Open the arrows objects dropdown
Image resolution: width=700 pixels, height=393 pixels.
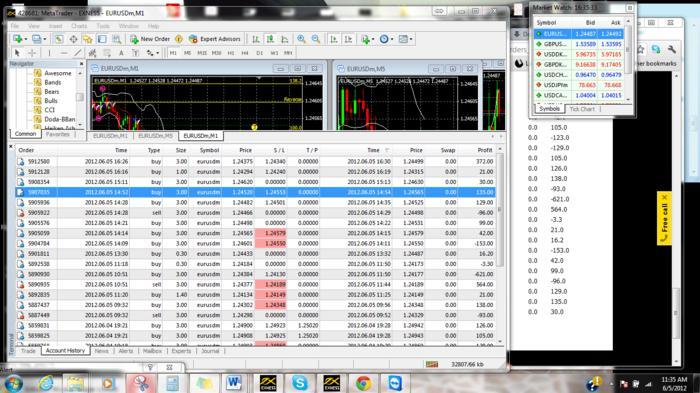(x=152, y=53)
